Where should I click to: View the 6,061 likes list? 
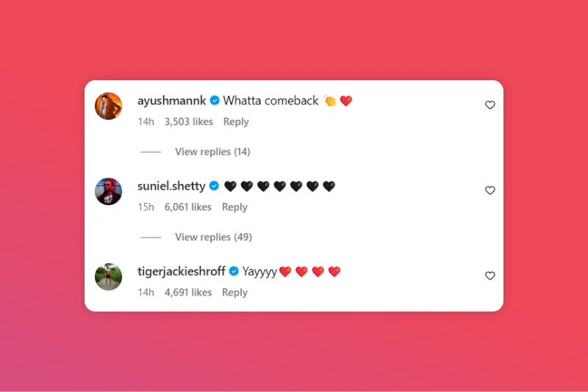point(188,207)
